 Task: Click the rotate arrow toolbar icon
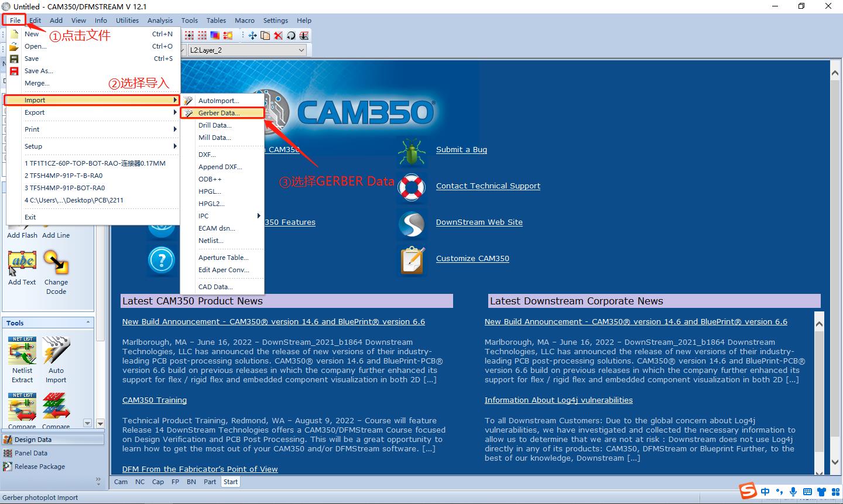(291, 36)
